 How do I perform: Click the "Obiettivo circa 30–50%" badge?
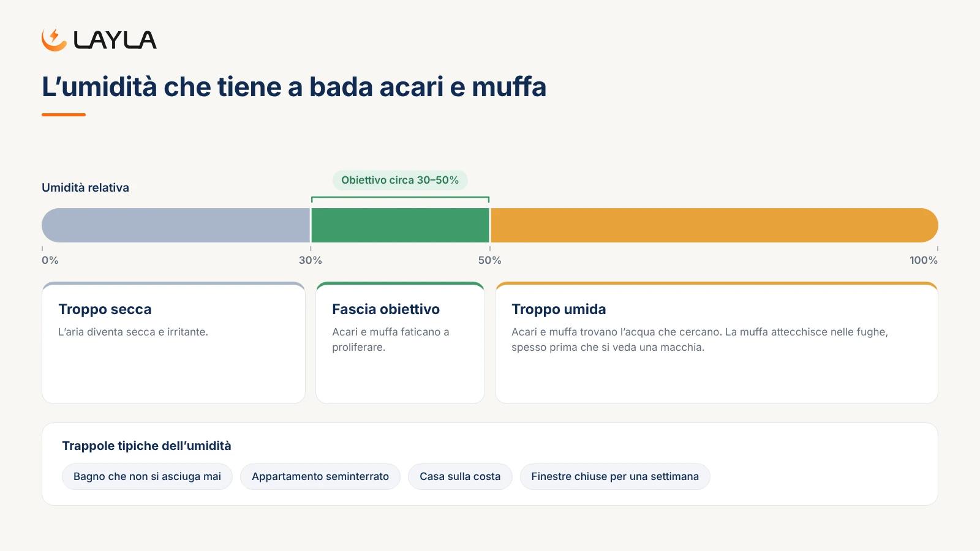400,180
